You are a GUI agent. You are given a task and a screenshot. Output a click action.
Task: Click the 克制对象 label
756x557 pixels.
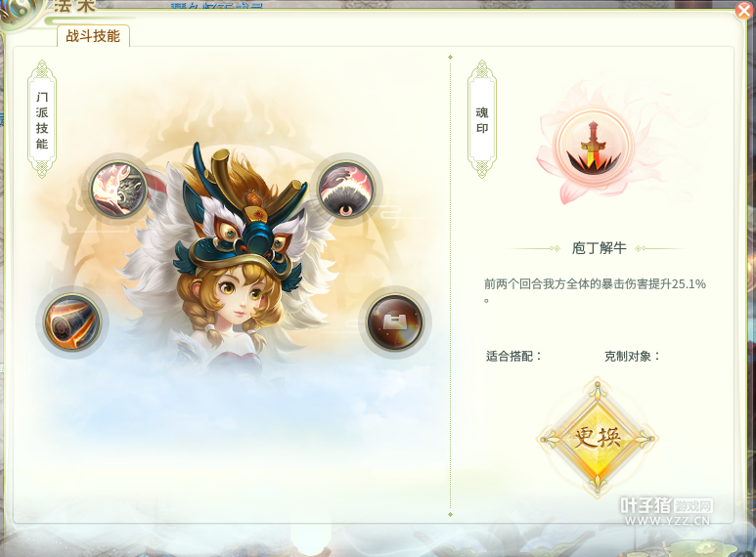tap(632, 356)
